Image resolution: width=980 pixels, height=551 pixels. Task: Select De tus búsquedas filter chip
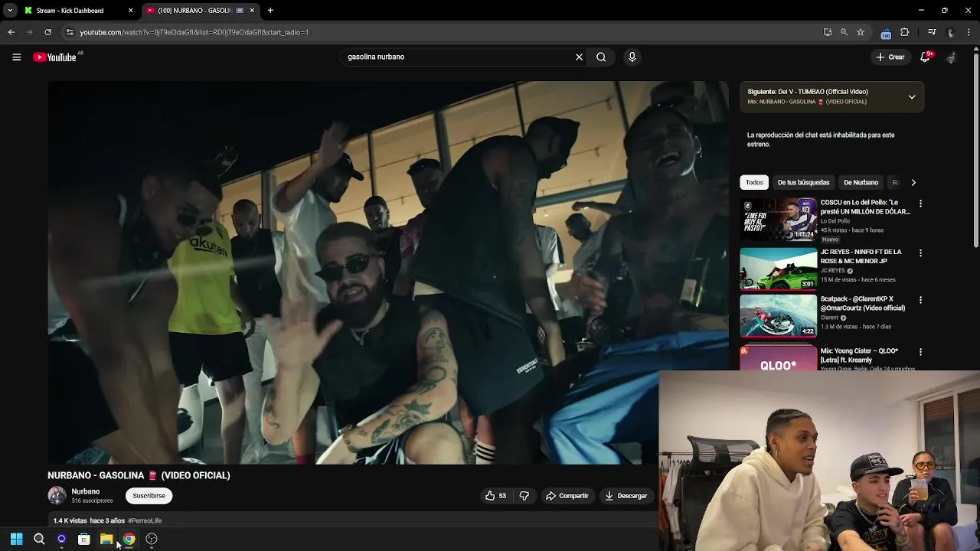[x=803, y=182]
